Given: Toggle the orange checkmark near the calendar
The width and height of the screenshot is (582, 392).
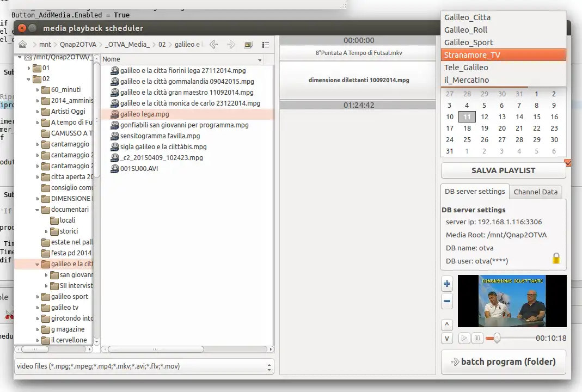Looking at the screenshot, I should [567, 163].
